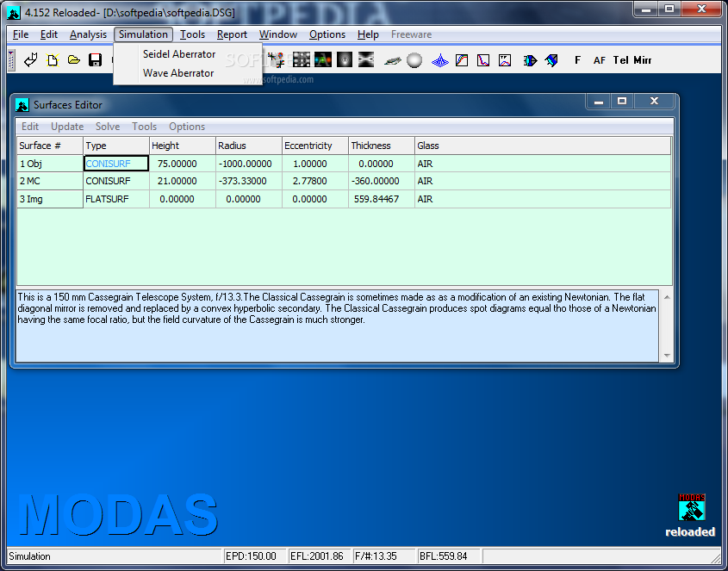The image size is (728, 571).
Task: Open Surfaces Editor Options menu
Action: pyautogui.click(x=187, y=127)
